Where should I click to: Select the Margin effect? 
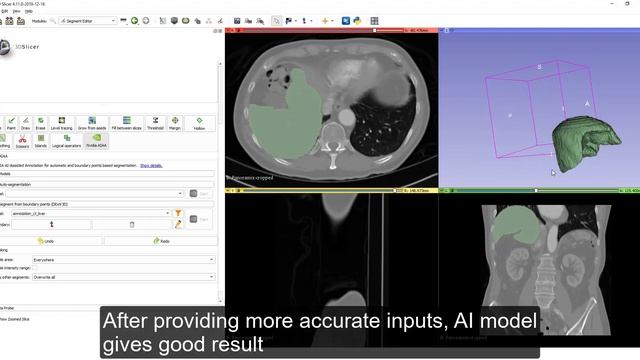pyautogui.click(x=175, y=123)
